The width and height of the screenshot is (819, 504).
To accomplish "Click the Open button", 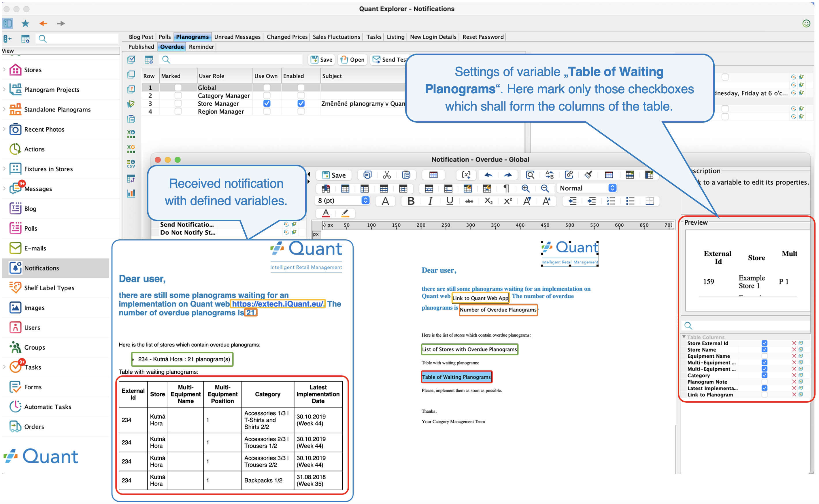I will click(x=353, y=60).
